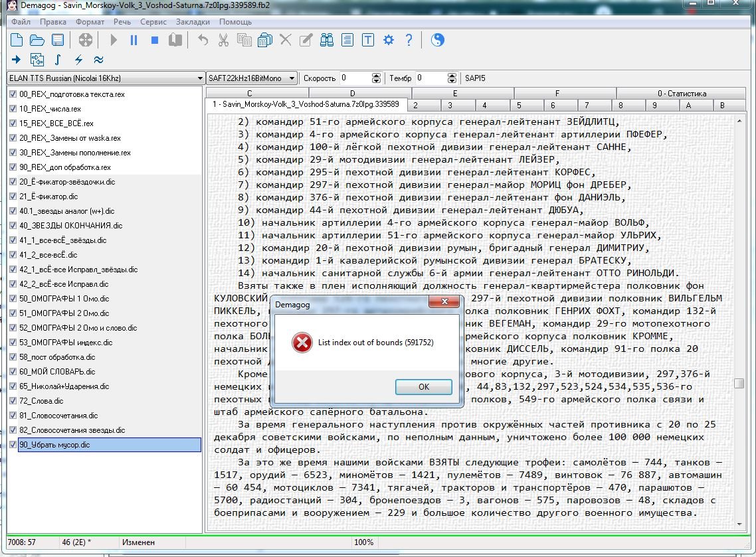Image resolution: width=756 pixels, height=557 pixels.
Task: Click the open book icon
Action: [175, 40]
